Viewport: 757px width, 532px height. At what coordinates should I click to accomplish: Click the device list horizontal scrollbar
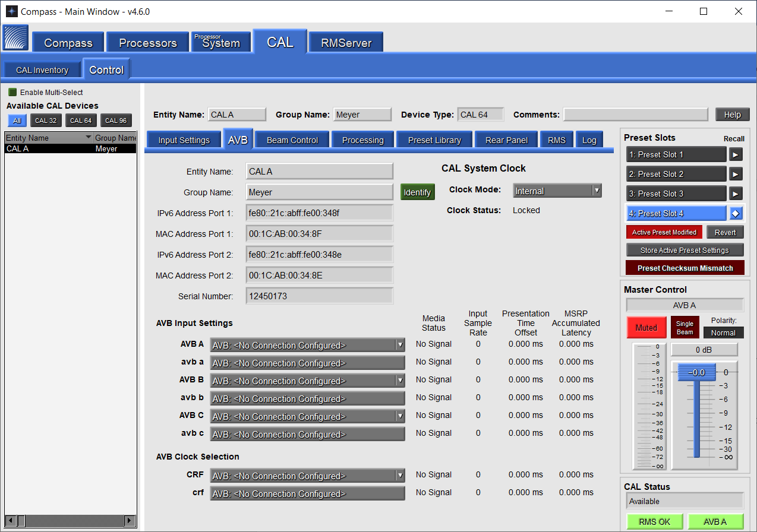(71, 521)
